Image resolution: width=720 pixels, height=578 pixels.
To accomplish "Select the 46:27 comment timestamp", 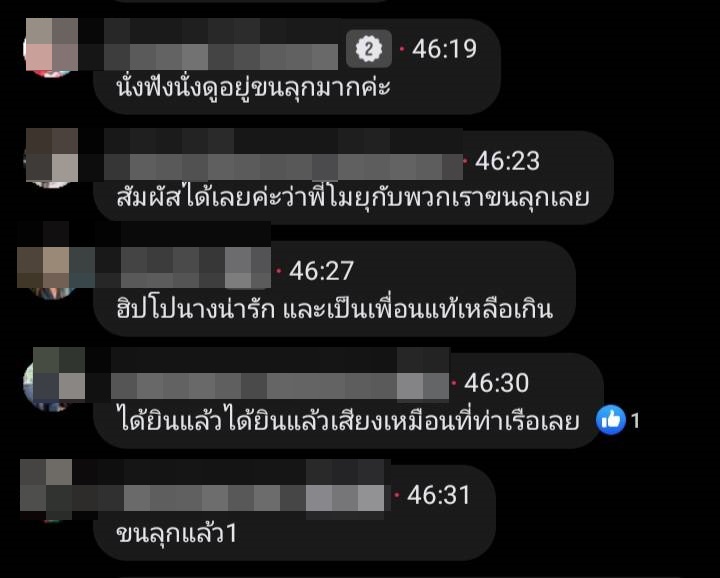I will [x=321, y=271].
